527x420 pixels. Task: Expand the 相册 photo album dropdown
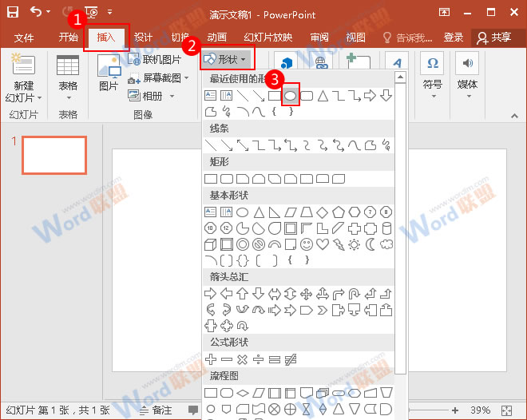click(159, 96)
